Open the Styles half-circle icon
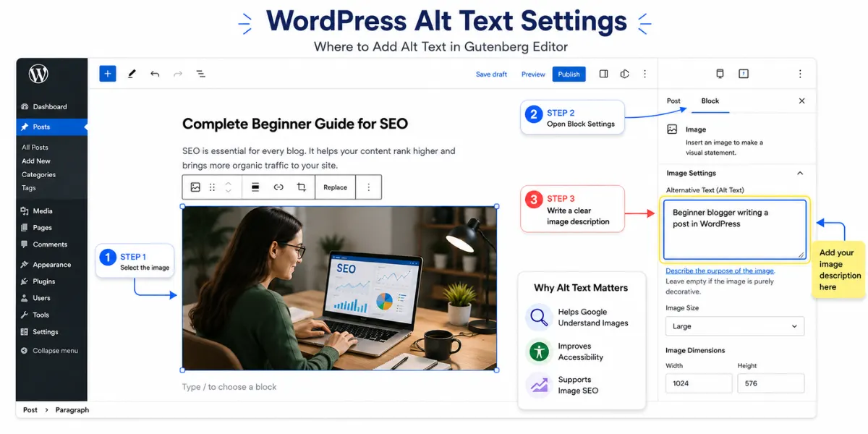This screenshot has height=434, width=868. point(625,74)
